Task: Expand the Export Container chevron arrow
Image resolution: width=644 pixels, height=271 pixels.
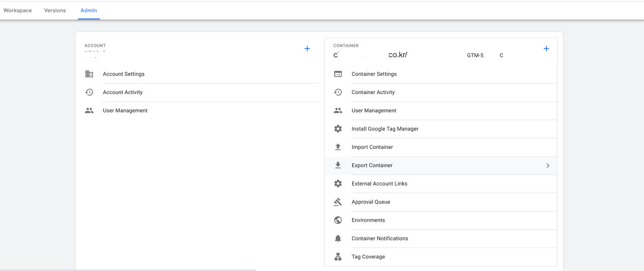Action: coord(548,165)
